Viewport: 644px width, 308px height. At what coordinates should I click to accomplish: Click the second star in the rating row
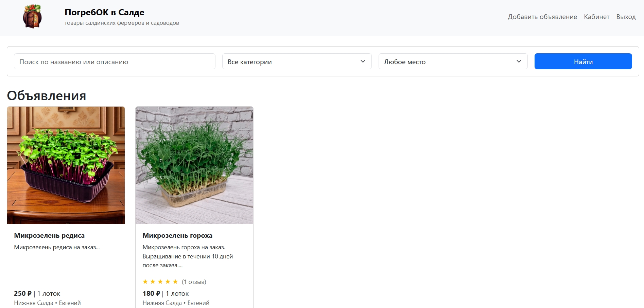tap(153, 282)
